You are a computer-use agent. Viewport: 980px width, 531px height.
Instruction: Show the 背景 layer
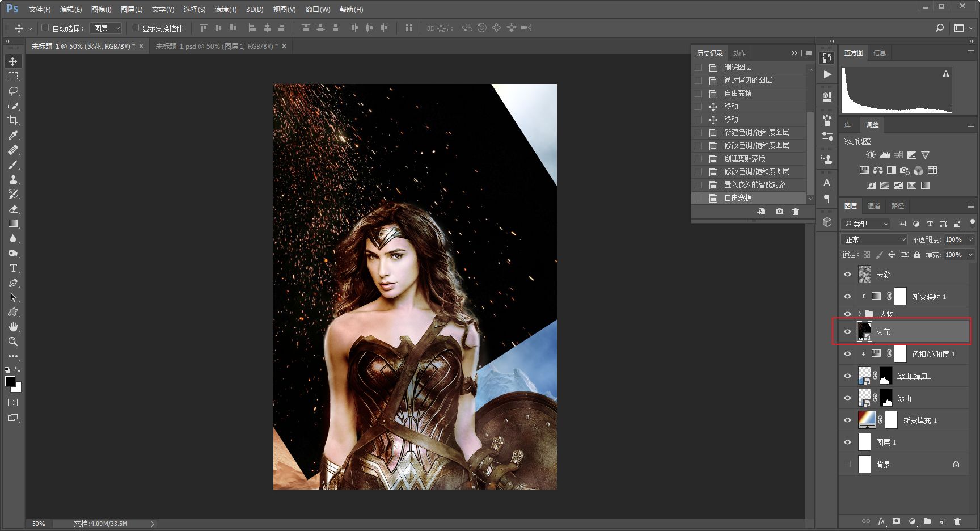coord(848,465)
